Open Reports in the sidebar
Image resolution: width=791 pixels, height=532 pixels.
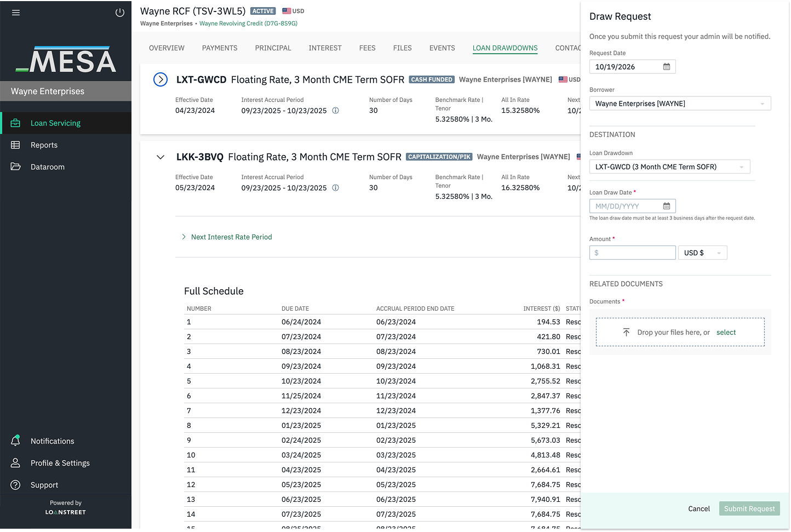pyautogui.click(x=66, y=145)
